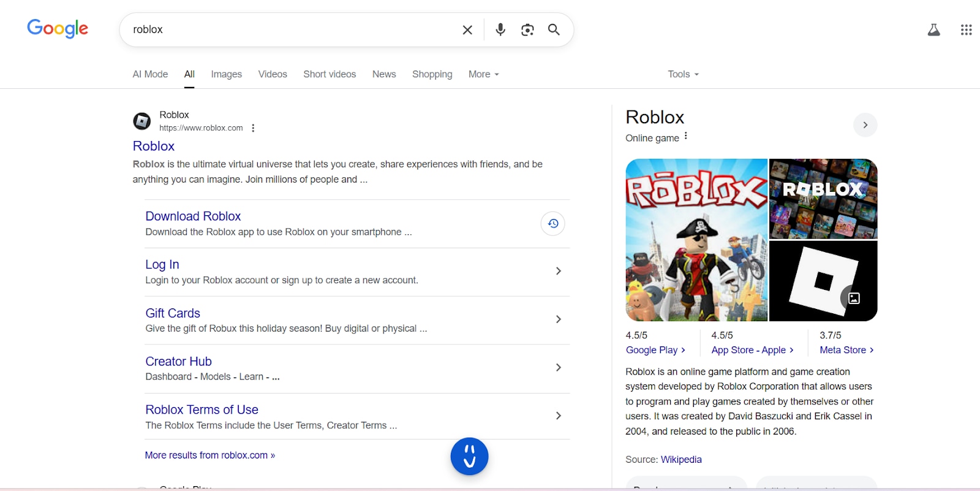This screenshot has height=491, width=980.
Task: Open the Google Play rating link
Action: point(655,350)
